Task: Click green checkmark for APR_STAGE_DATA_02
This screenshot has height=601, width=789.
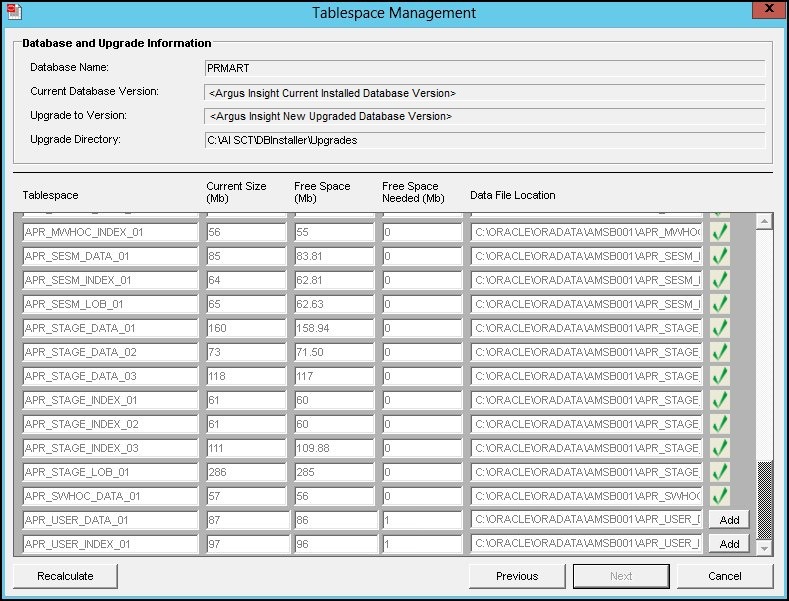Action: tap(720, 352)
